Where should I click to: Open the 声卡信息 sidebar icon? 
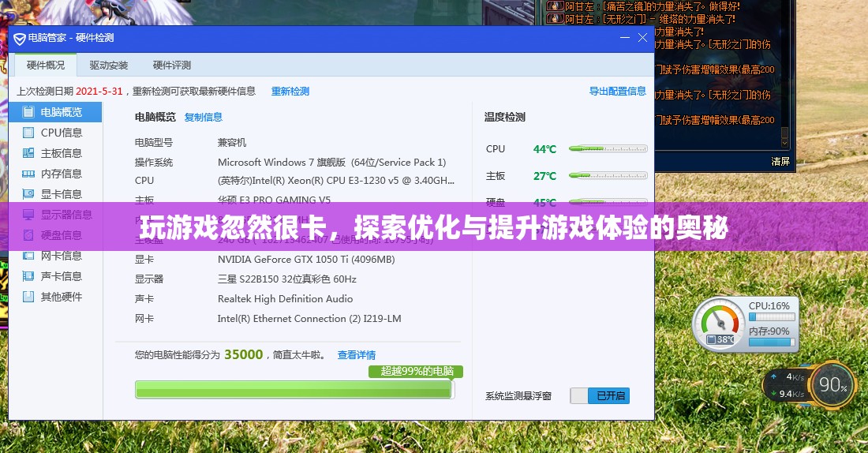point(28,275)
